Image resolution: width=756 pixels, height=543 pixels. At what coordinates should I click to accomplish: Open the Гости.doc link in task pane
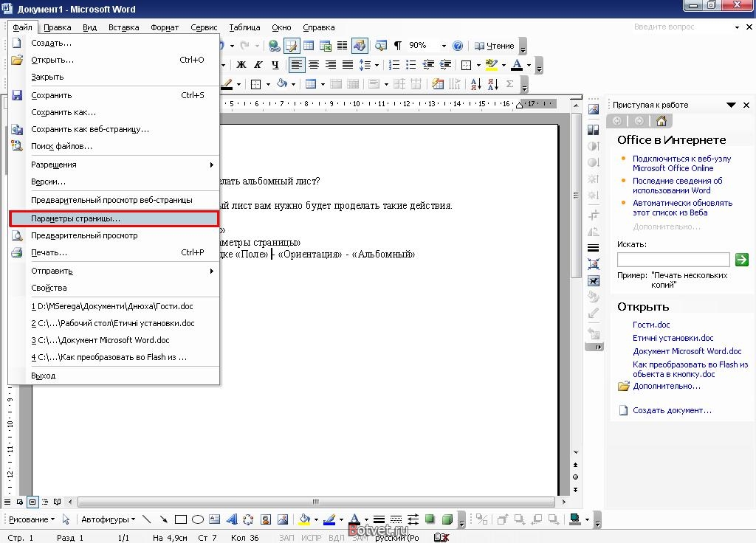pos(651,325)
